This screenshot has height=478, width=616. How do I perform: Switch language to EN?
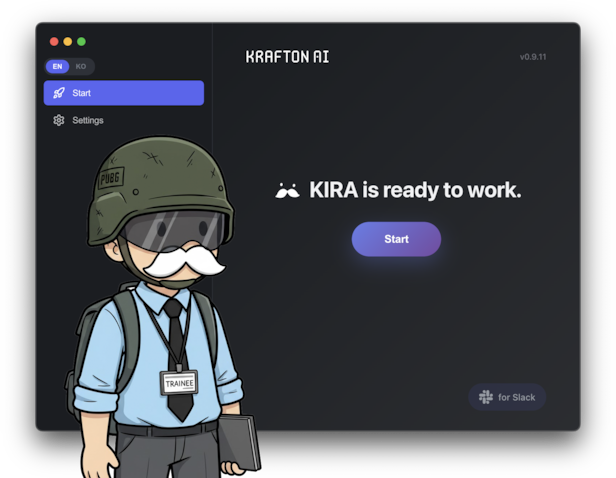tap(58, 66)
